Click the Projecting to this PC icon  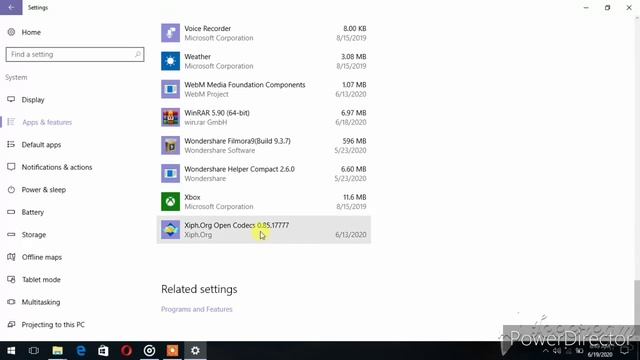[x=11, y=324]
